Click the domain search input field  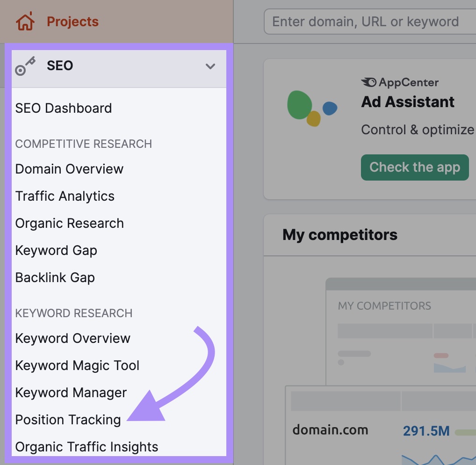point(369,22)
